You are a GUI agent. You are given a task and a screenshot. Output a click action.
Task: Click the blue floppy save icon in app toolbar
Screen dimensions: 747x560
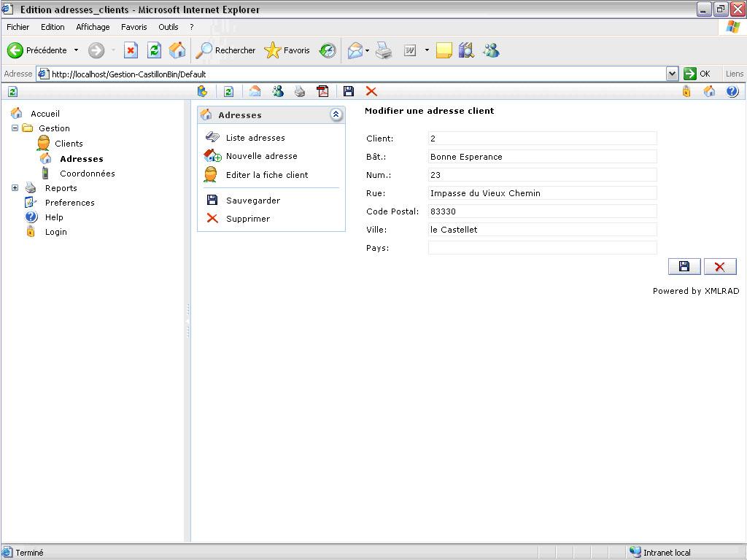[x=349, y=91]
